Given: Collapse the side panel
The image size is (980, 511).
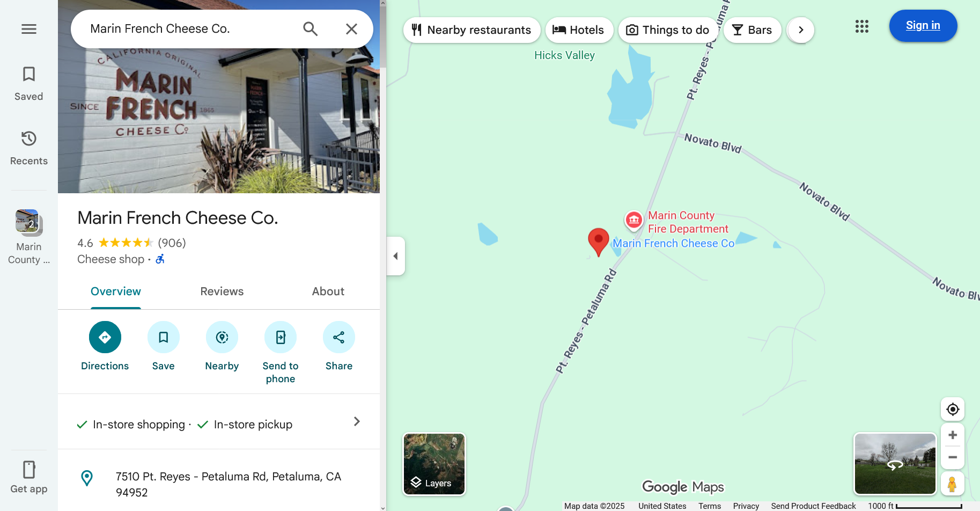Looking at the screenshot, I should tap(396, 256).
